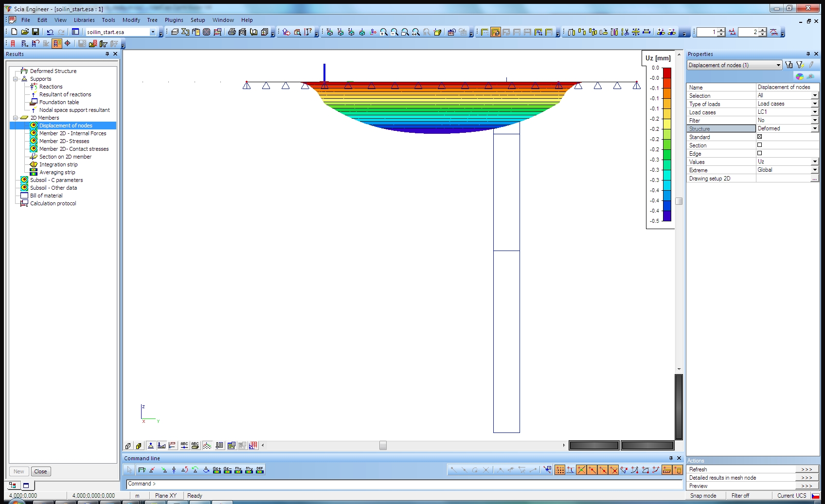The height and width of the screenshot is (504, 825).
Task: Open the Print icon in toolbar
Action: [232, 32]
